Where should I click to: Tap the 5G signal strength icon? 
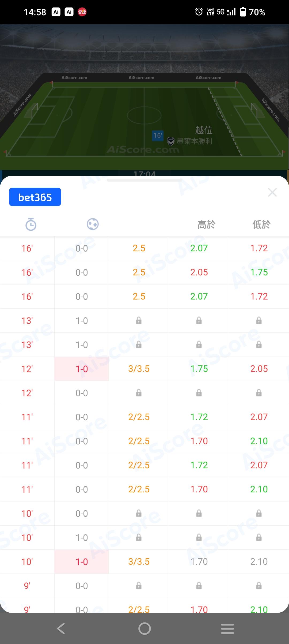[x=226, y=12]
